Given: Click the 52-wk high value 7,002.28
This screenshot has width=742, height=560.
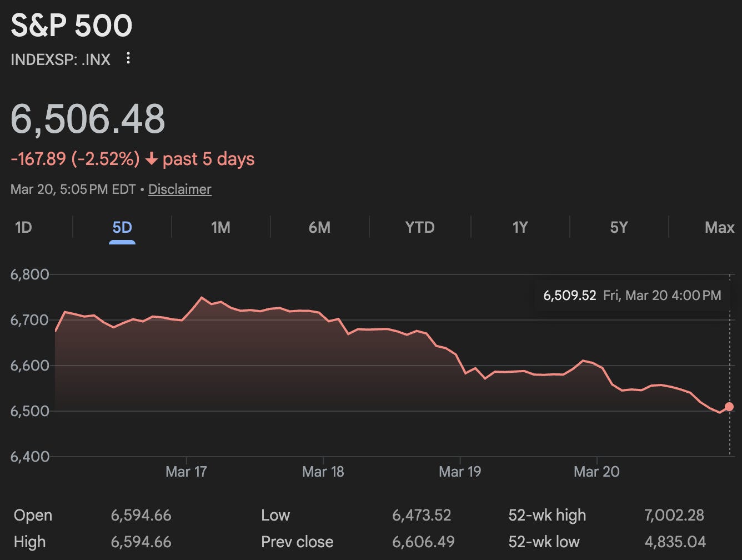Looking at the screenshot, I should click(674, 516).
